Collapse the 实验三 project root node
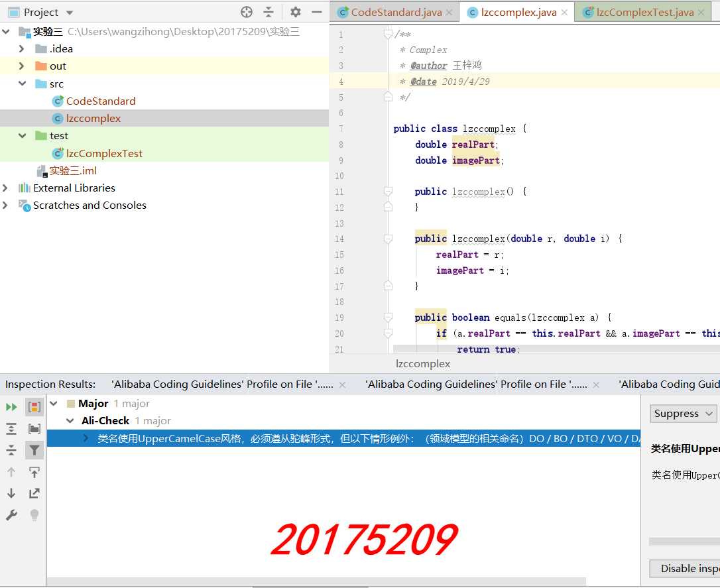The height and width of the screenshot is (588, 720). tap(6, 32)
